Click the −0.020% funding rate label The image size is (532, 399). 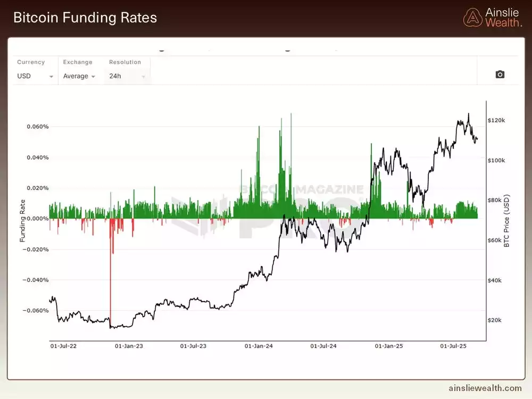click(x=36, y=250)
